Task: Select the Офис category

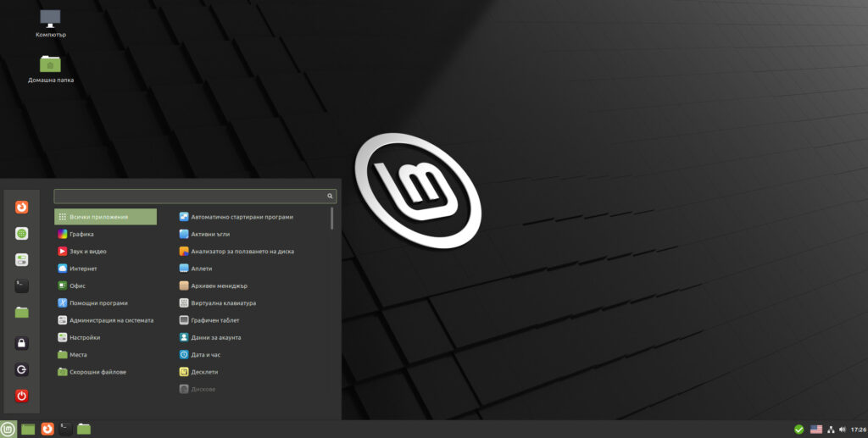Action: pyautogui.click(x=105, y=286)
